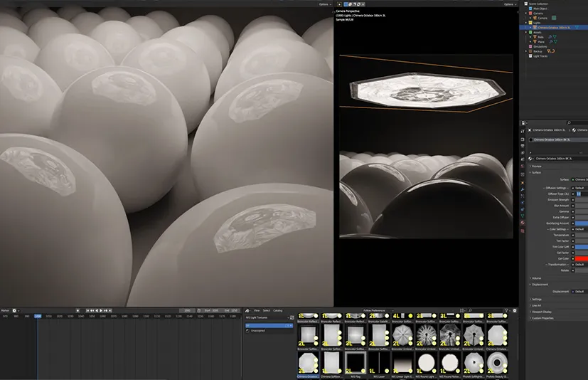Click the Start frame input field
Screen dimensions: 588x380
click(x=211, y=310)
